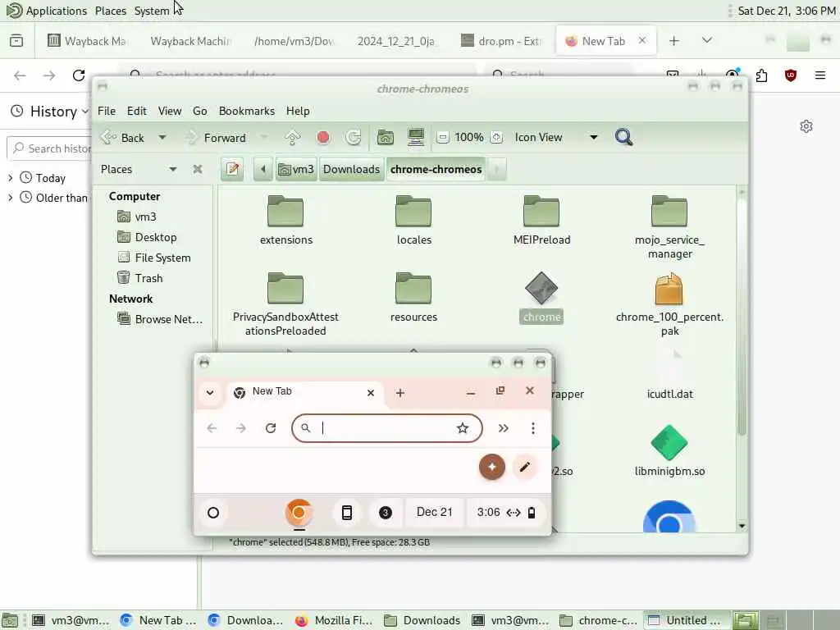Viewport: 840px width, 630px height.
Task: Reload the page in Chrome window
Action: tap(271, 428)
